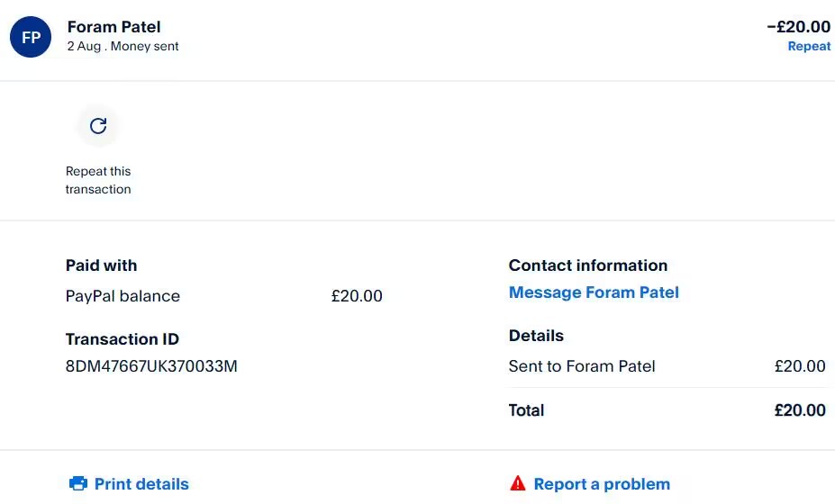The image size is (835, 504).
Task: Click the Total row label
Action: point(527,410)
